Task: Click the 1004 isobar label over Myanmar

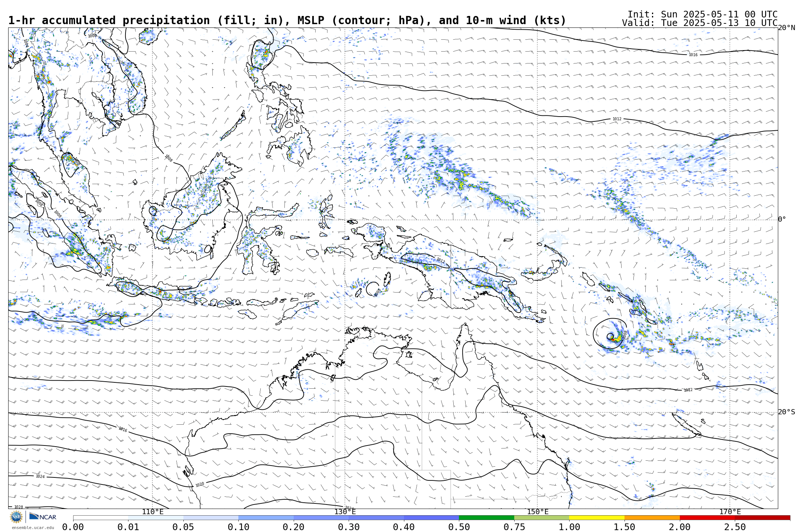Action: click(x=26, y=43)
